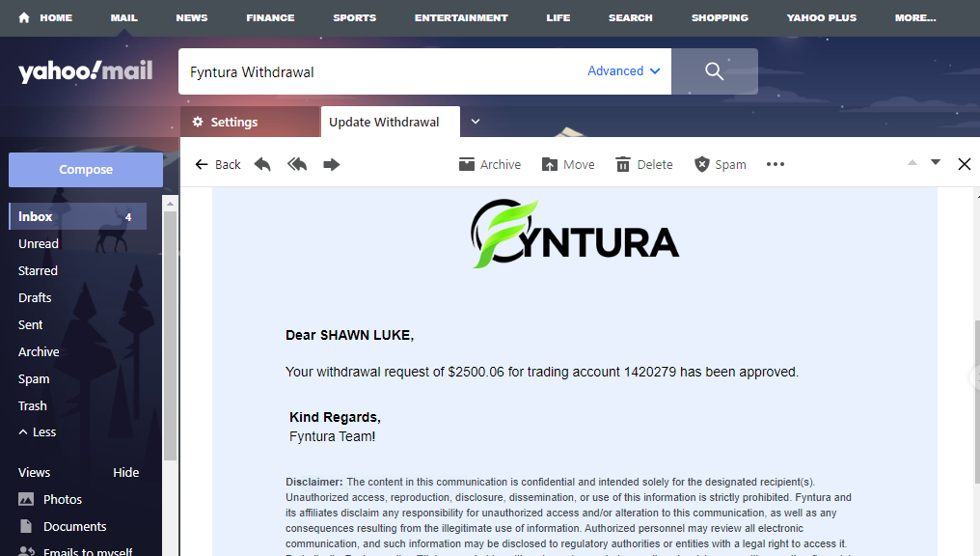Viewport: 980px width, 556px height.
Task: Open the LIFE navigation item
Action: click(x=558, y=17)
